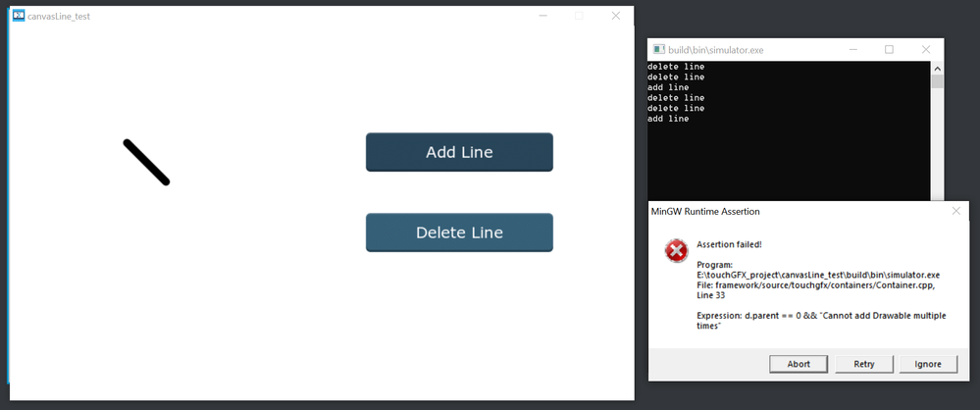Click the console vertical scrollbar thumb
The height and width of the screenshot is (410, 980).
[938, 81]
